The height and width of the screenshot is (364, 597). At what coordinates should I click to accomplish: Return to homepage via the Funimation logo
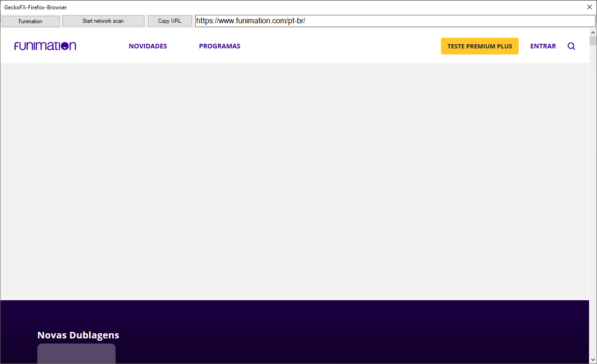45,46
